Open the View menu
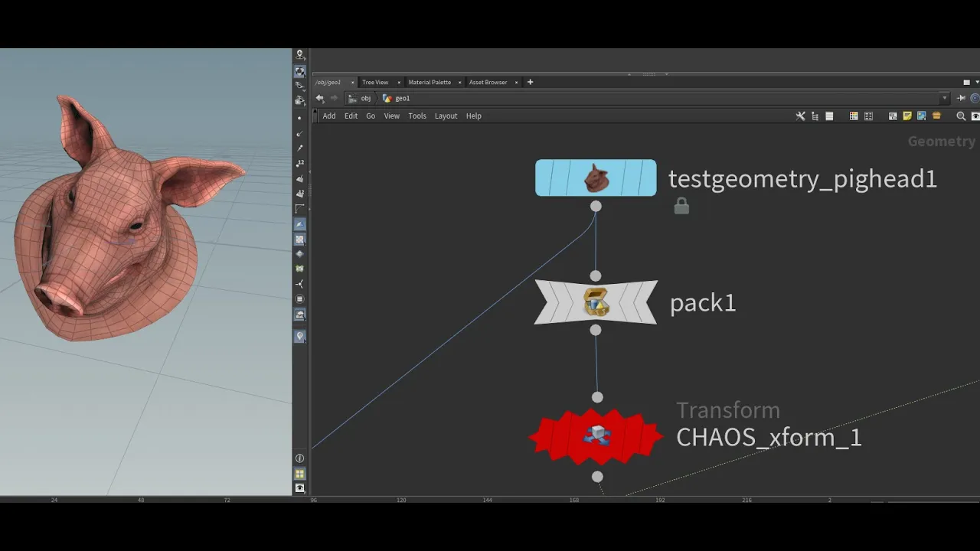Image resolution: width=980 pixels, height=551 pixels. click(x=391, y=116)
